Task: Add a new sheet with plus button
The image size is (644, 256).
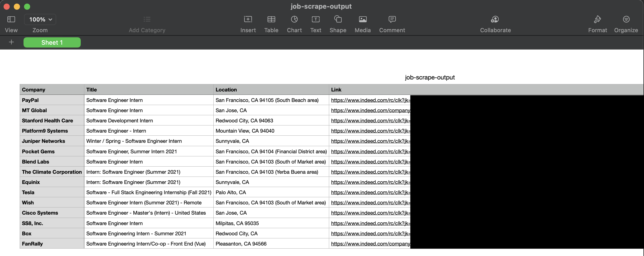Action: 11,42
